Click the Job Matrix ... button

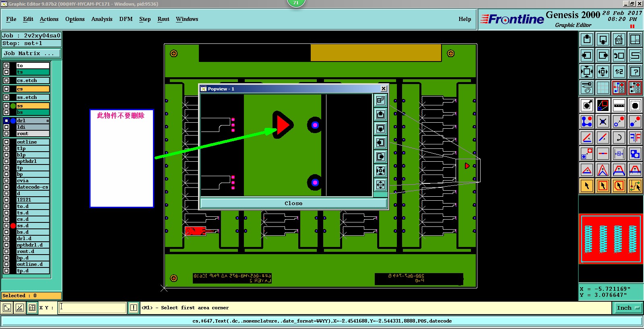pyautogui.click(x=31, y=53)
